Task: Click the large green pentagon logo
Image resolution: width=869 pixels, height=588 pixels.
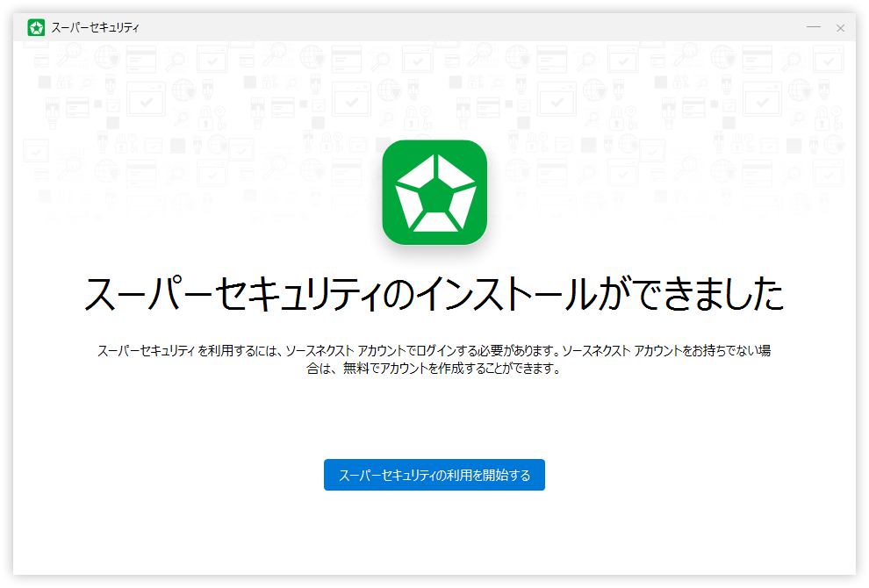Action: [x=434, y=192]
